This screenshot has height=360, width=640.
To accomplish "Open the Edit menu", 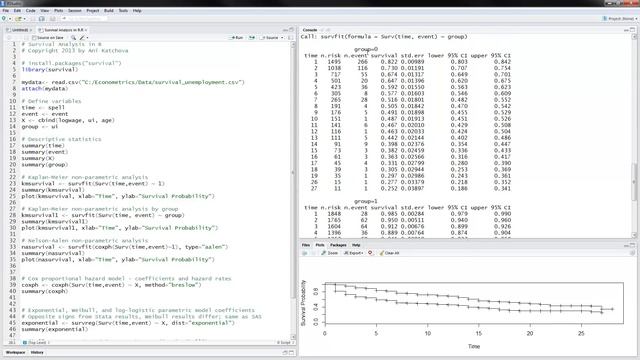I will tap(17, 11).
